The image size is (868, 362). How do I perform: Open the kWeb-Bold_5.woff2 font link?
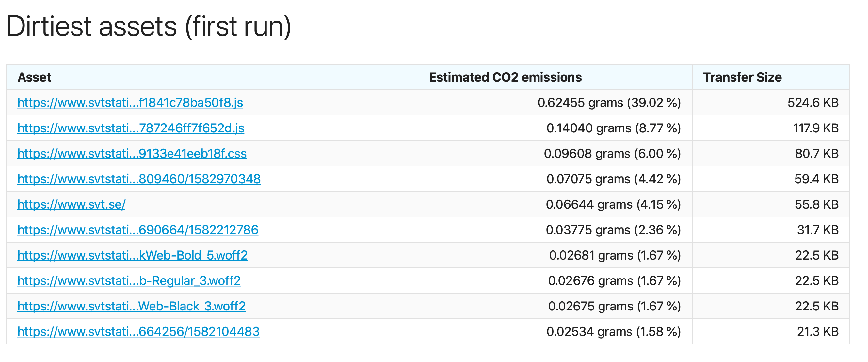pyautogui.click(x=133, y=255)
